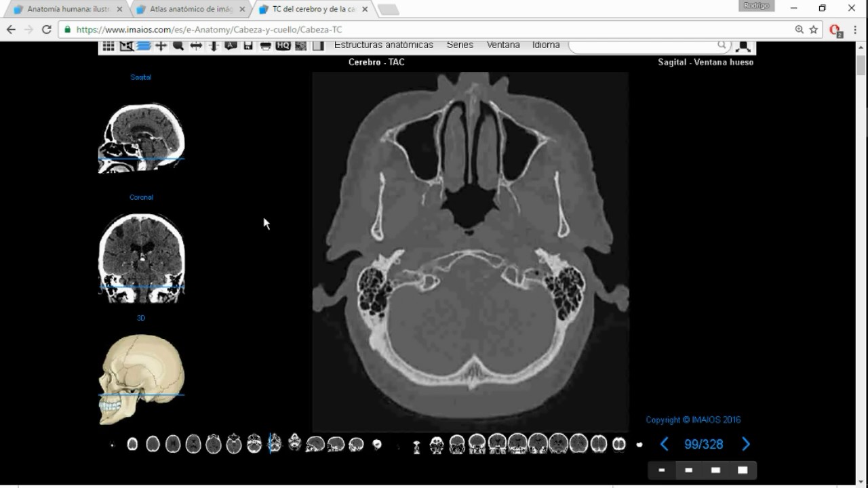Click the green secure padlock icon

[67, 30]
